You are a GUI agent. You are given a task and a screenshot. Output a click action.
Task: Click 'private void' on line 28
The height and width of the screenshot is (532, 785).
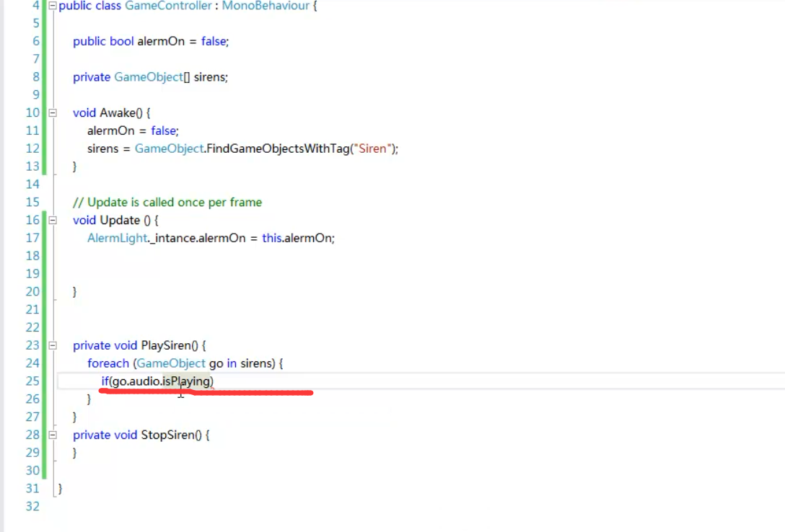point(105,435)
